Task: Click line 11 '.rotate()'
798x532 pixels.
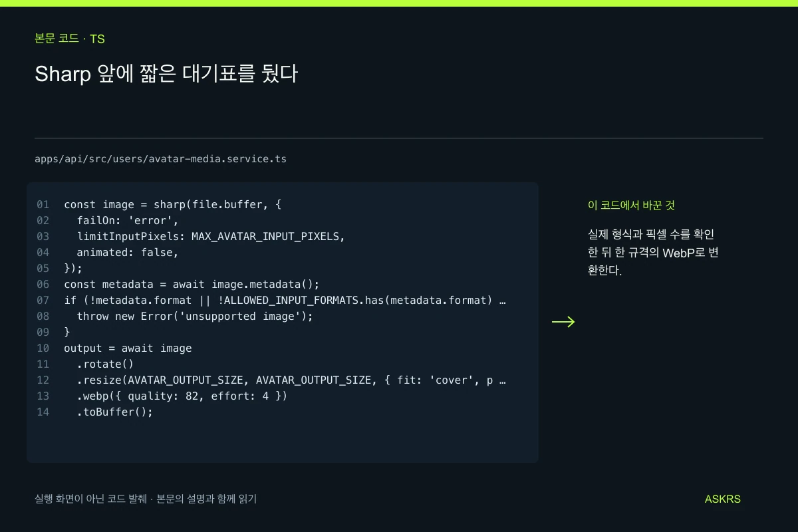Action: click(x=105, y=364)
